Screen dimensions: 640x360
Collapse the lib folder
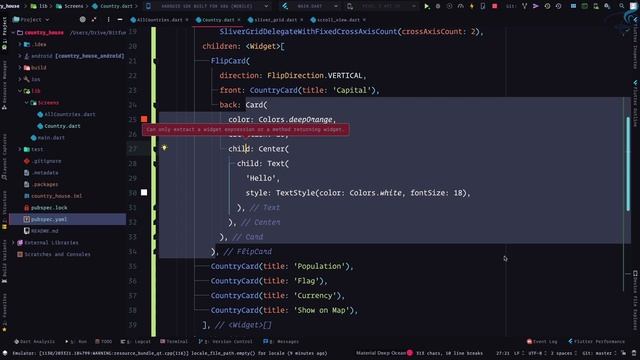[x=20, y=91]
